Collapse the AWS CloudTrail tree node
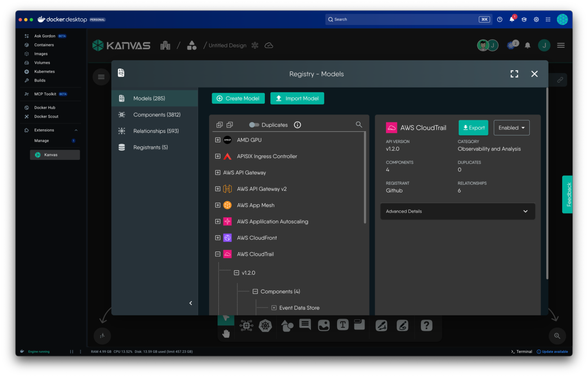 218,254
